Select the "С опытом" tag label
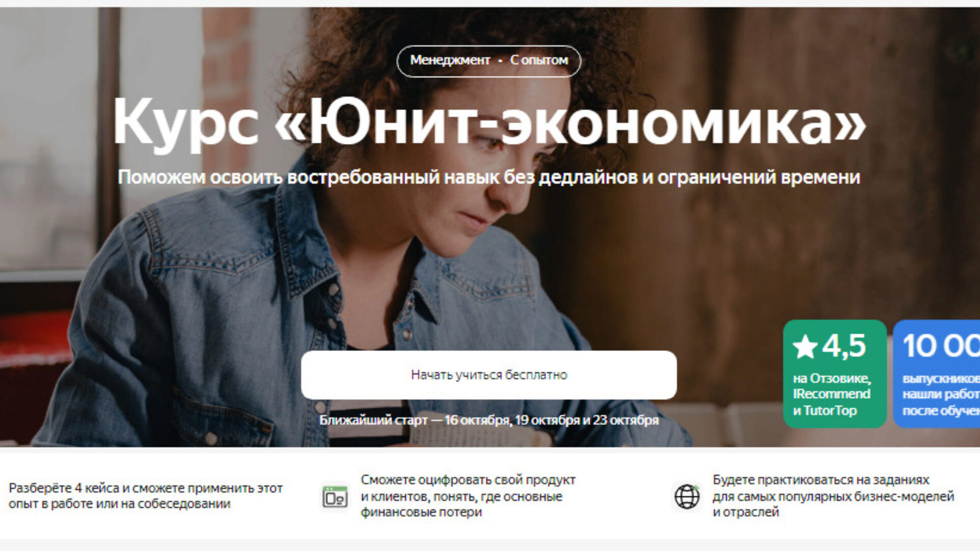The height and width of the screenshot is (551, 980). point(539,60)
